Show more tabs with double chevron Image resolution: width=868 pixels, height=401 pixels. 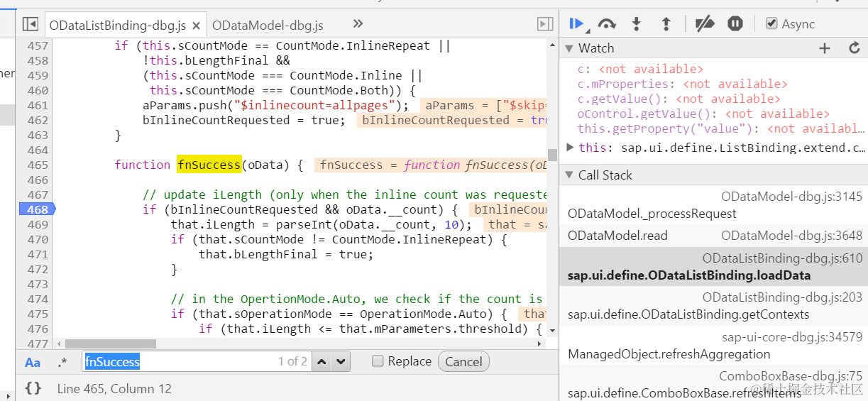click(x=358, y=24)
